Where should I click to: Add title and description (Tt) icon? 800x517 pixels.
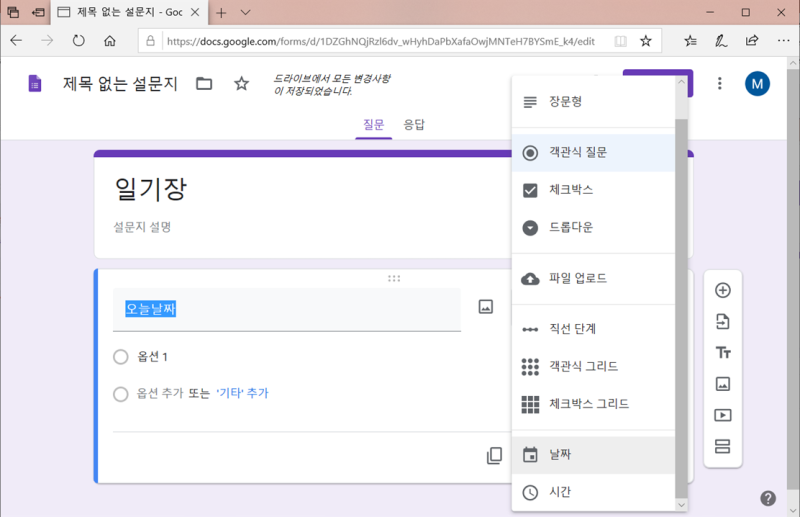click(x=722, y=353)
